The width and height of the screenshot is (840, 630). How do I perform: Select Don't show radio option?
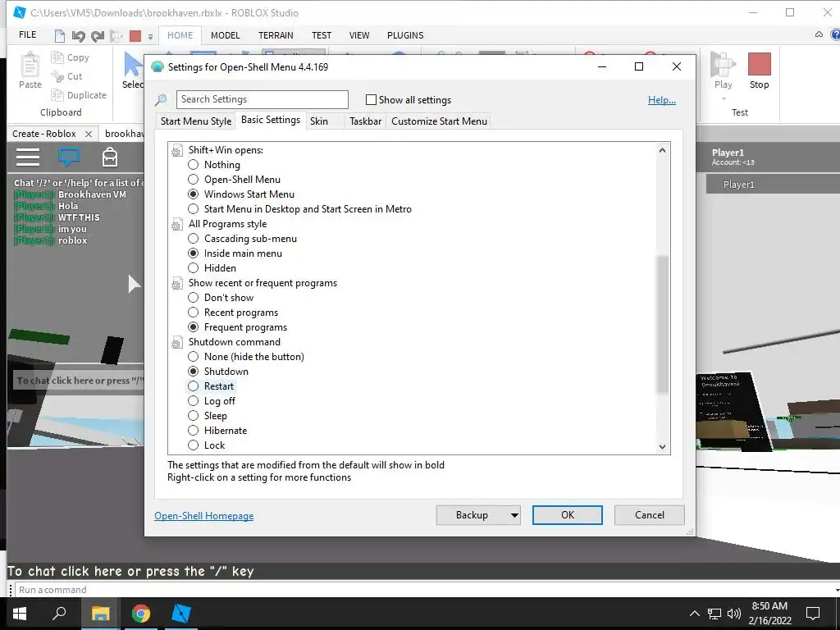[194, 297]
